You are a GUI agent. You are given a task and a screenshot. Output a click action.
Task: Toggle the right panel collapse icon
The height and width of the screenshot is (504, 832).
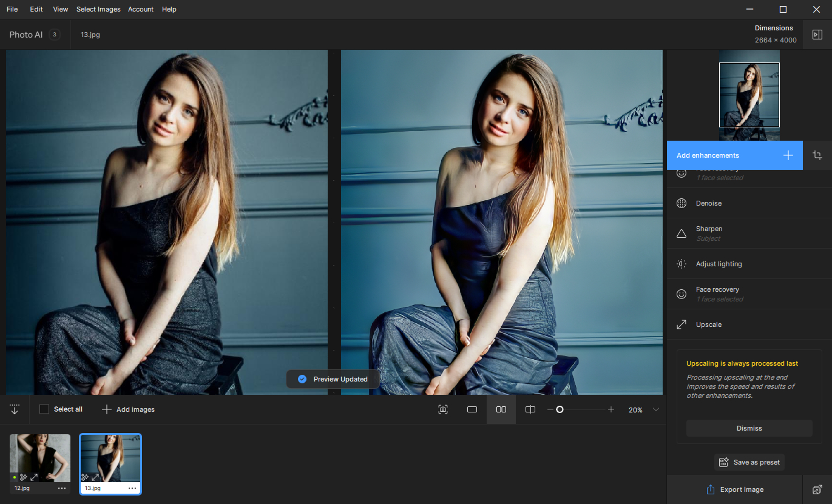click(x=817, y=35)
